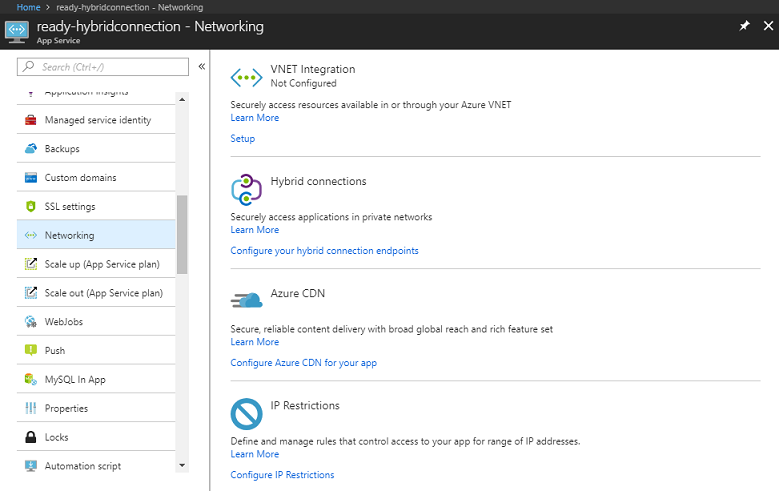The height and width of the screenshot is (491, 779).
Task: Click the MySQL In App icon
Action: pyautogui.click(x=31, y=379)
